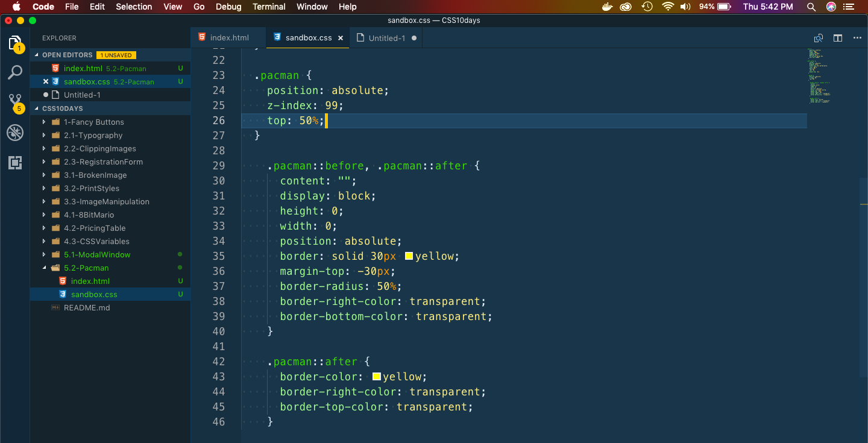The height and width of the screenshot is (443, 868).
Task: Click the code minimap preview
Action: (x=819, y=77)
